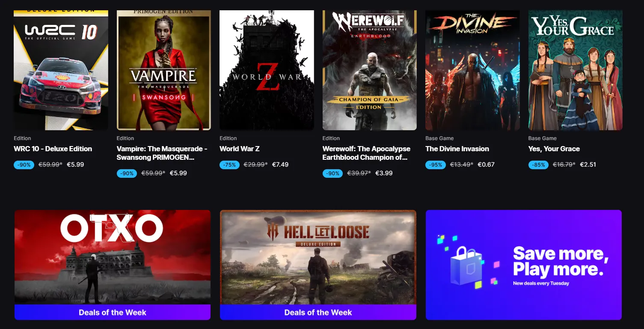Viewport: 644px width, 329px height.
Task: Select the Yes, Your Grace cover image
Action: click(576, 70)
